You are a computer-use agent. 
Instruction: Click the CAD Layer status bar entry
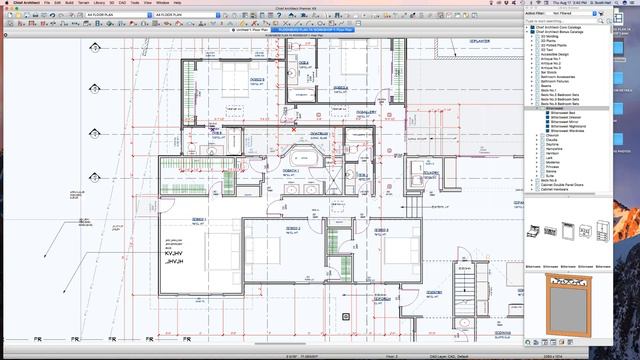pos(449,357)
